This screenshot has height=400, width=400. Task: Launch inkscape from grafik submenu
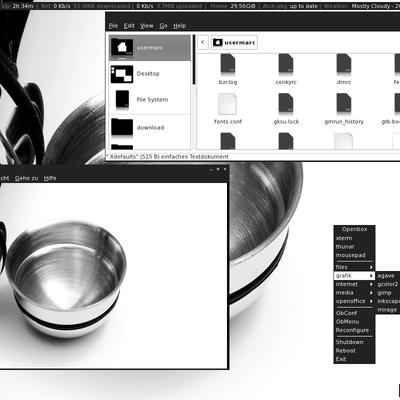click(x=388, y=301)
